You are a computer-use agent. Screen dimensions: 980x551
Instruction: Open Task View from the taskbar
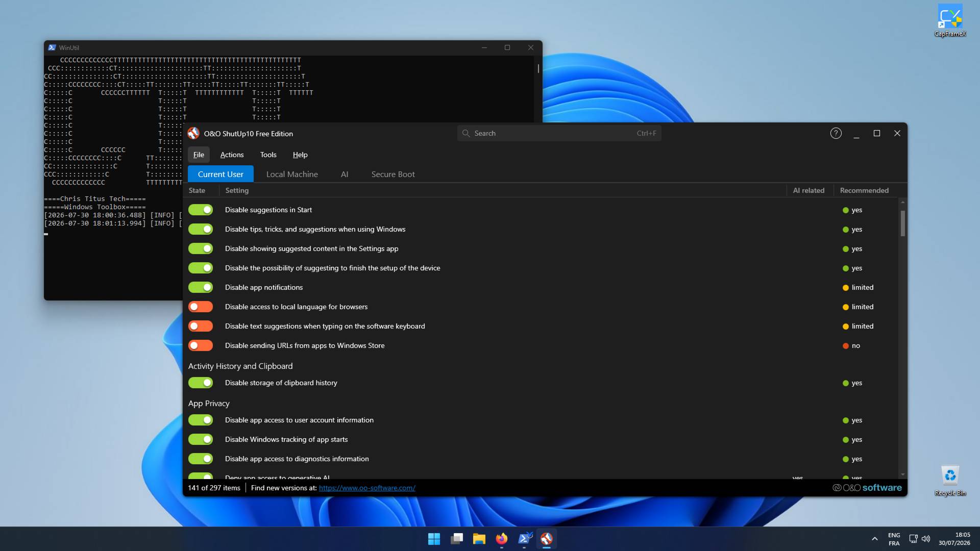pyautogui.click(x=456, y=539)
